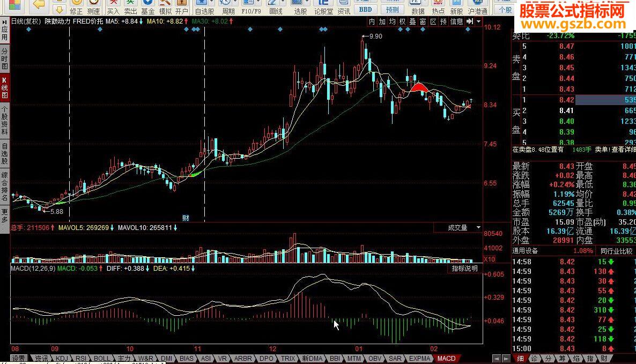Click the yellow down arrow icon
636x364 pixels.
tap(59, 9)
